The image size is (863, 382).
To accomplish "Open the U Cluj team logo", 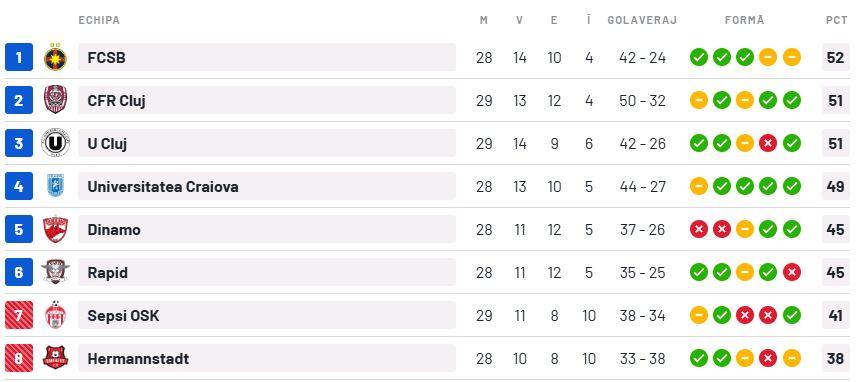I will (x=55, y=143).
